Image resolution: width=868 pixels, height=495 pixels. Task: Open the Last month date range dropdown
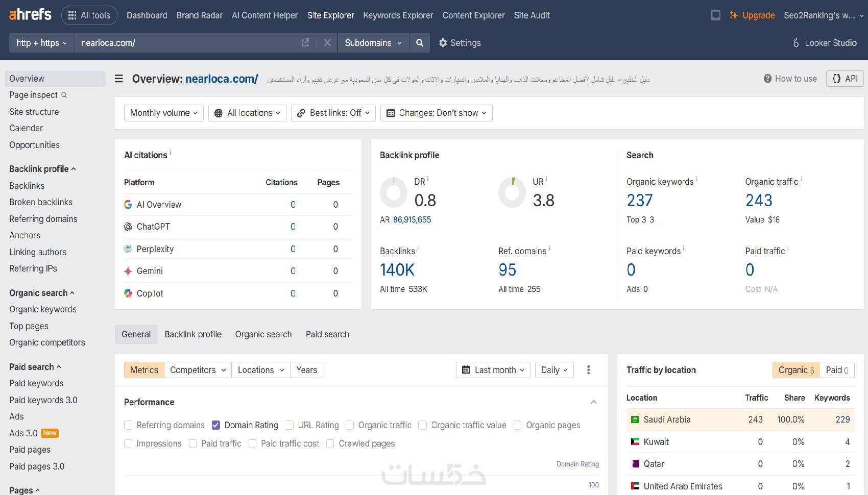coord(493,370)
